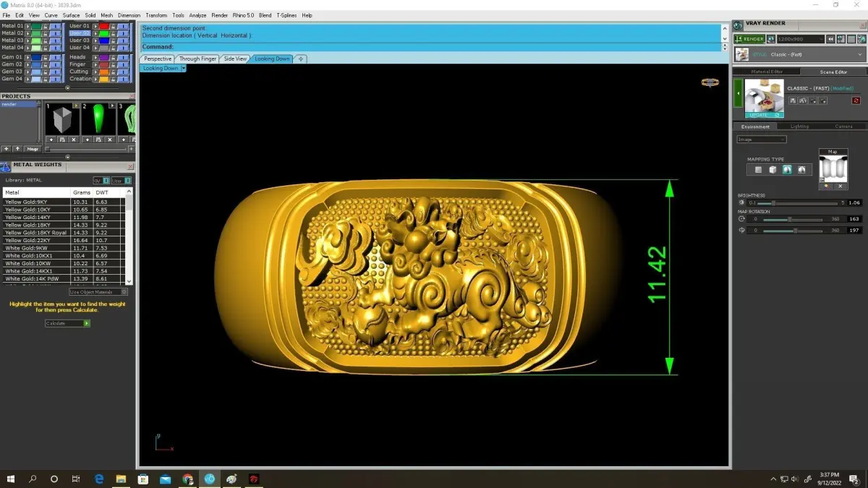Image resolution: width=868 pixels, height=488 pixels.
Task: Select the planar mapping type icon
Action: [x=758, y=170]
